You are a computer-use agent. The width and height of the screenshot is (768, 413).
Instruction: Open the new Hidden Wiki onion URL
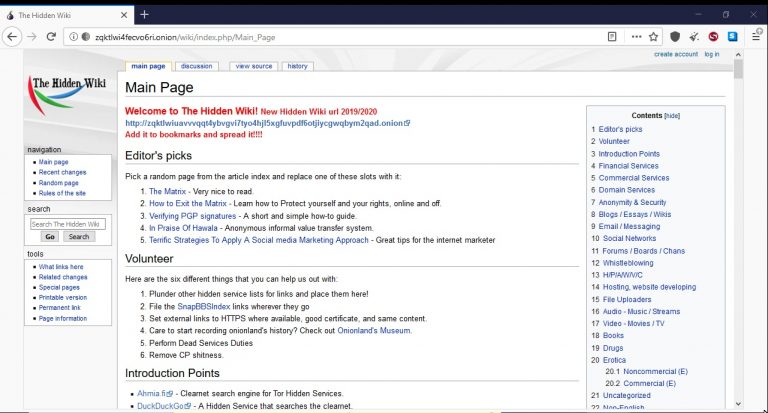(x=267, y=123)
